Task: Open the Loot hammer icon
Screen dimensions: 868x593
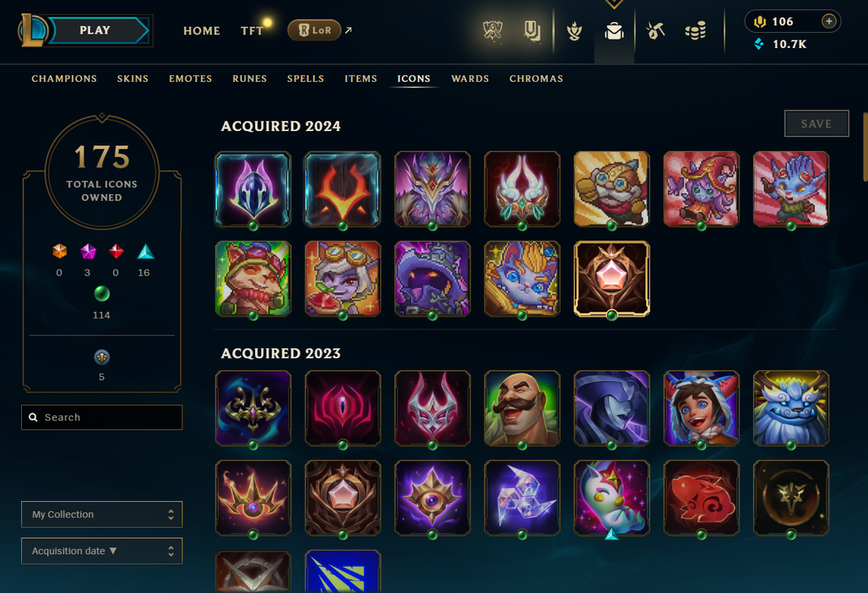Action: pyautogui.click(x=655, y=30)
